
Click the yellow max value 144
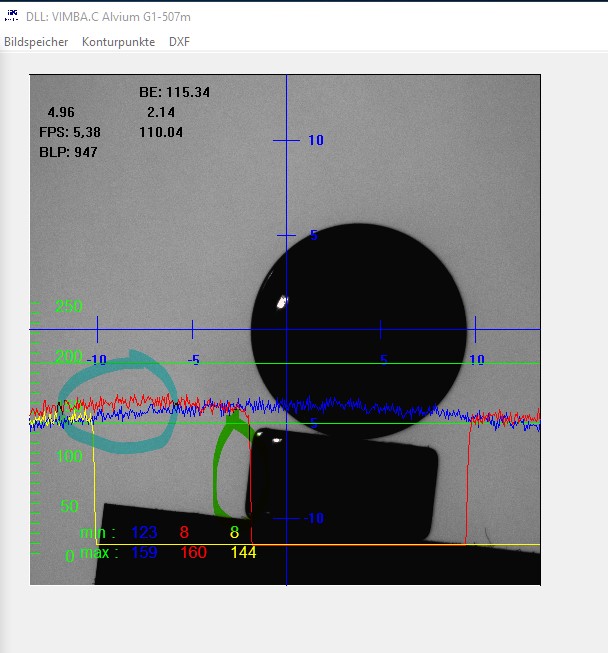[x=244, y=553]
